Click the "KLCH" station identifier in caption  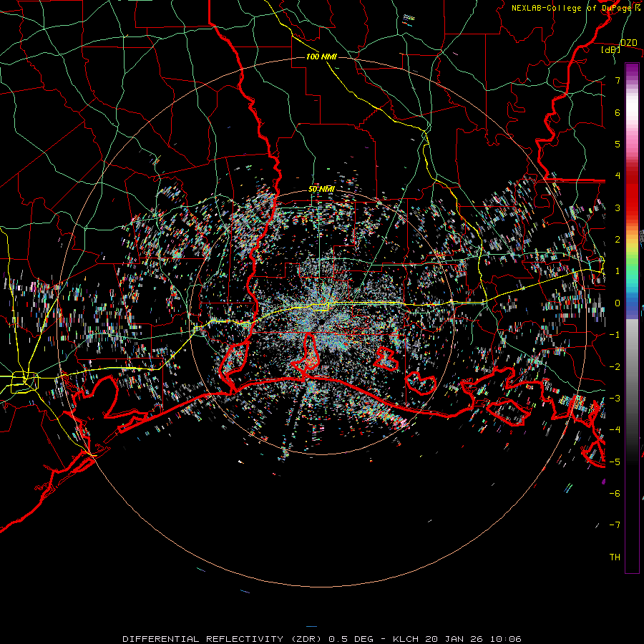(406, 639)
